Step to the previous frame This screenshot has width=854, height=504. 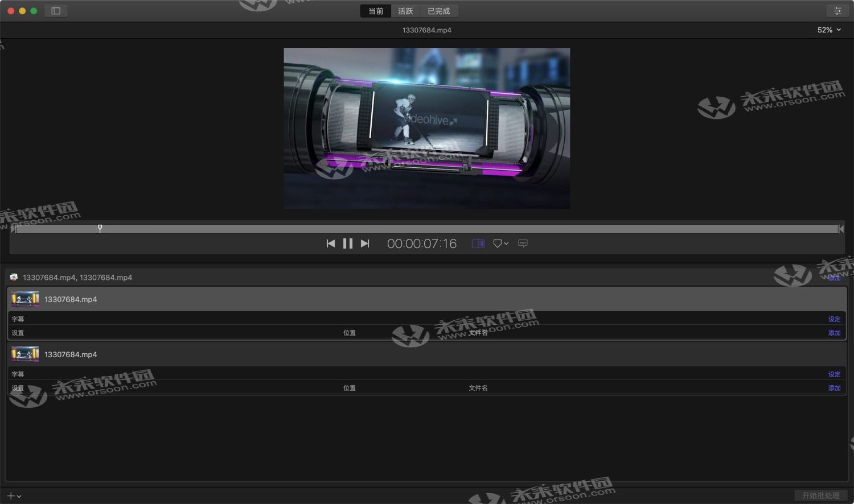331,243
